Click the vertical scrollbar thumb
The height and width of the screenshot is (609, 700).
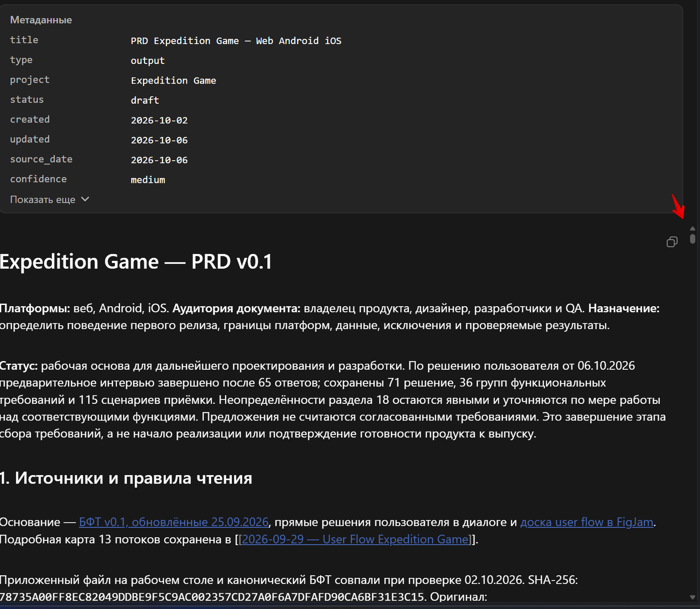[x=693, y=239]
